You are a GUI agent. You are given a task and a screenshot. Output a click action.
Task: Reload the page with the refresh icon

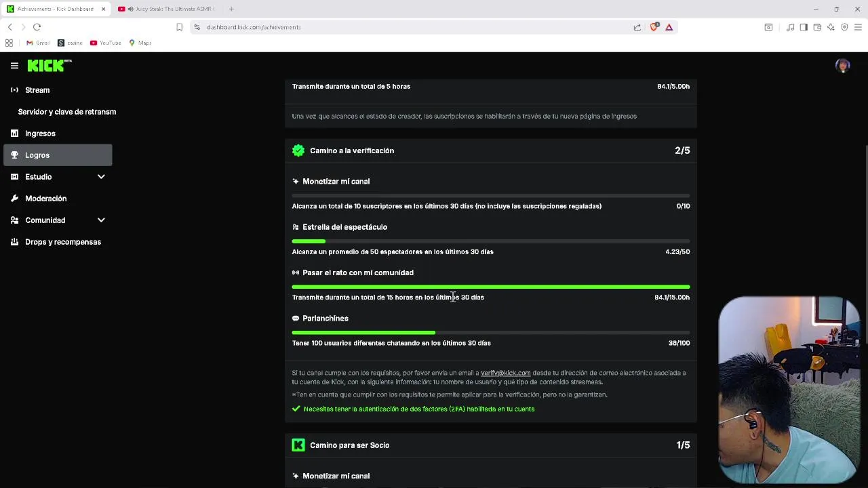pyautogui.click(x=37, y=27)
